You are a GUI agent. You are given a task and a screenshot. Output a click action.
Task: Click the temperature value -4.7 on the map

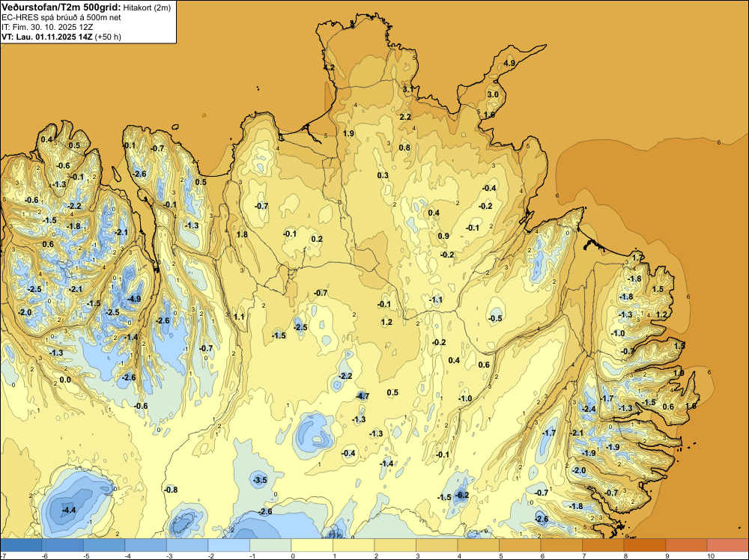[x=363, y=396]
